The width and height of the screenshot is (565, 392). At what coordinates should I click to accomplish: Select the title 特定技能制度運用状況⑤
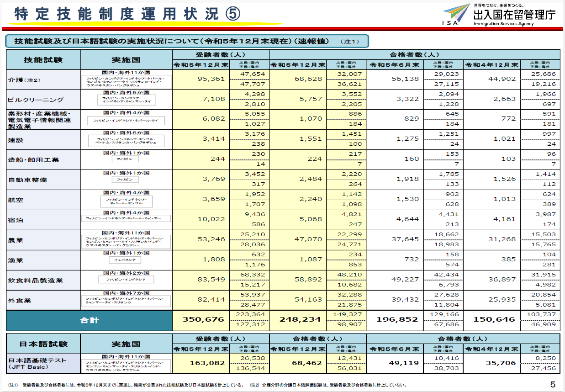[128, 14]
